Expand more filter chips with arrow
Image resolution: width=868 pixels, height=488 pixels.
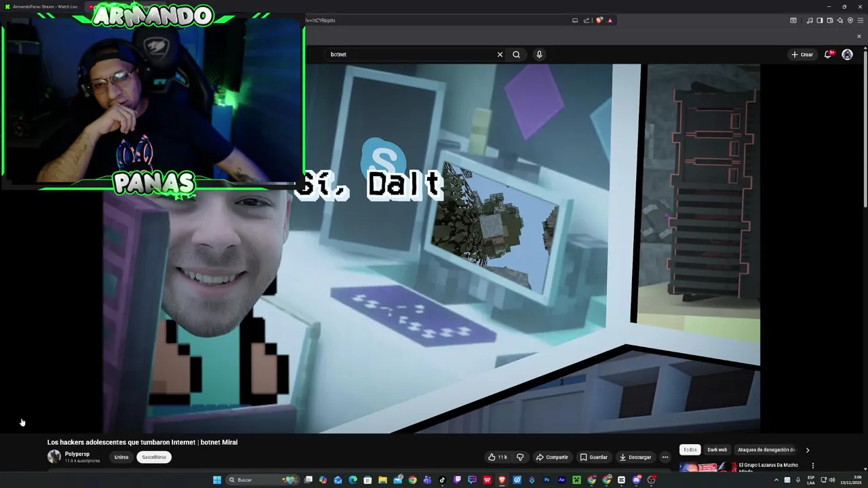807,450
